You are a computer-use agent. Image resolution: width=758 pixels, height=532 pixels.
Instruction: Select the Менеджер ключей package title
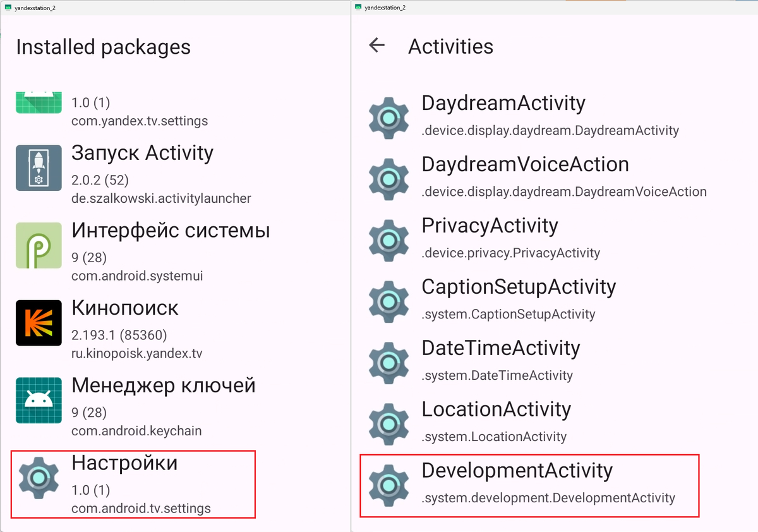point(164,385)
